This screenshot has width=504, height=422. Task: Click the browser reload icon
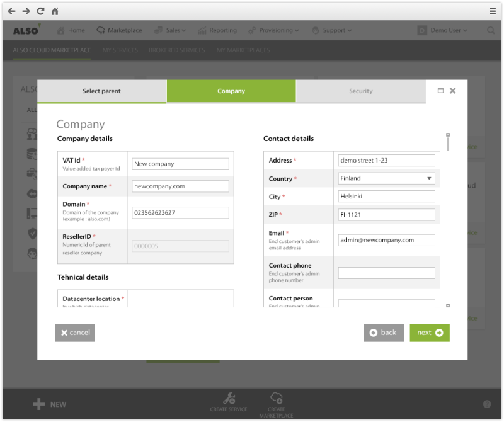(41, 11)
